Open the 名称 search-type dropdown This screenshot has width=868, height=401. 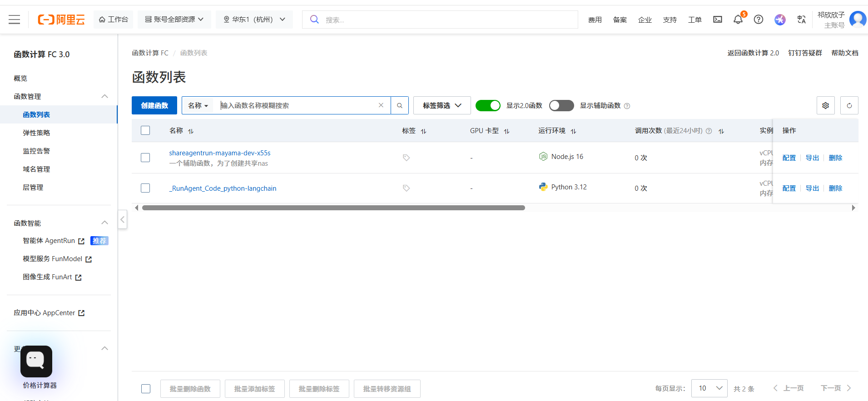tap(198, 105)
